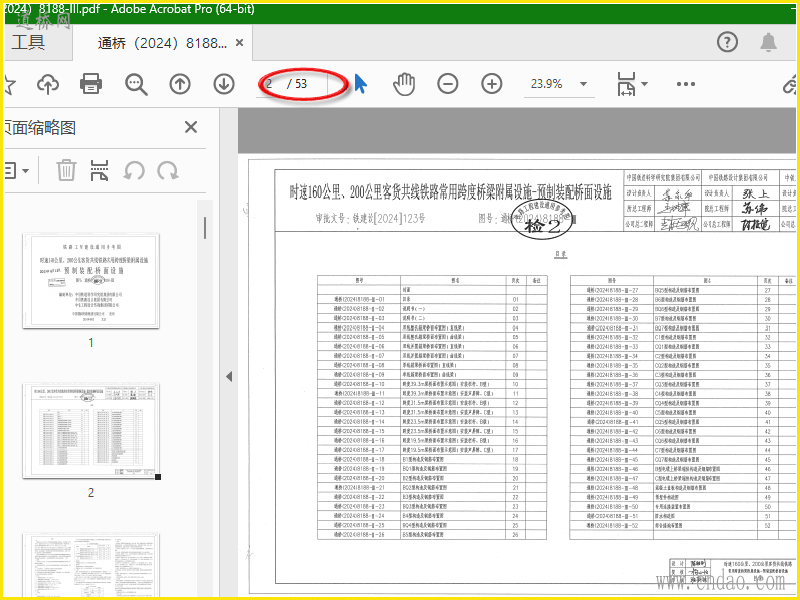Viewport: 800px width, 600px height.
Task: Click the upload to cloud icon
Action: [x=48, y=84]
